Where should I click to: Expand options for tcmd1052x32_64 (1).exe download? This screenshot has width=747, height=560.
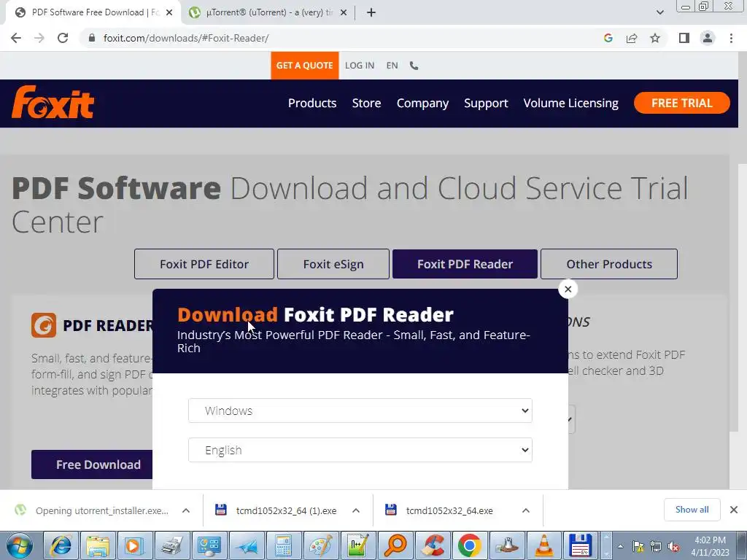(x=356, y=510)
